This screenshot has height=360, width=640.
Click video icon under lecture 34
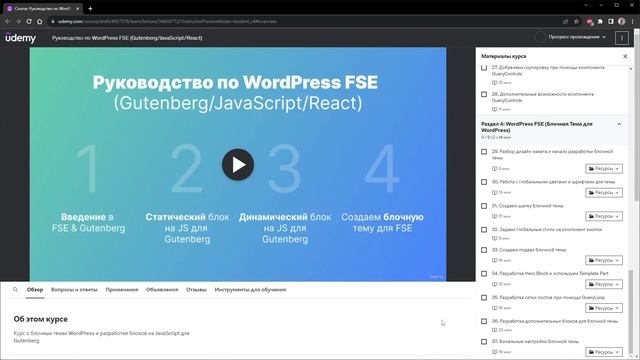point(494,284)
